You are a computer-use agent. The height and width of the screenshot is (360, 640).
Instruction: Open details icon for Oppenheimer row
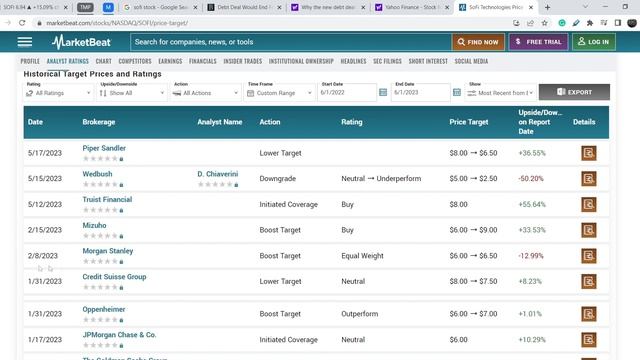click(x=589, y=314)
